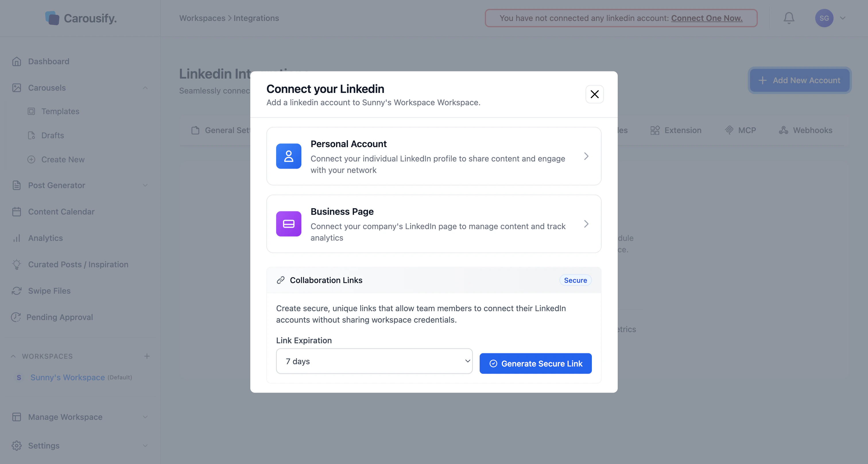
Task: Switch to the Extension tab
Action: coord(676,130)
